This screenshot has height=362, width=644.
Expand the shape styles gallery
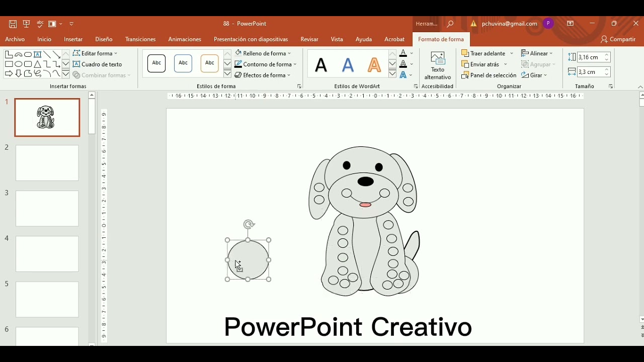click(x=227, y=74)
